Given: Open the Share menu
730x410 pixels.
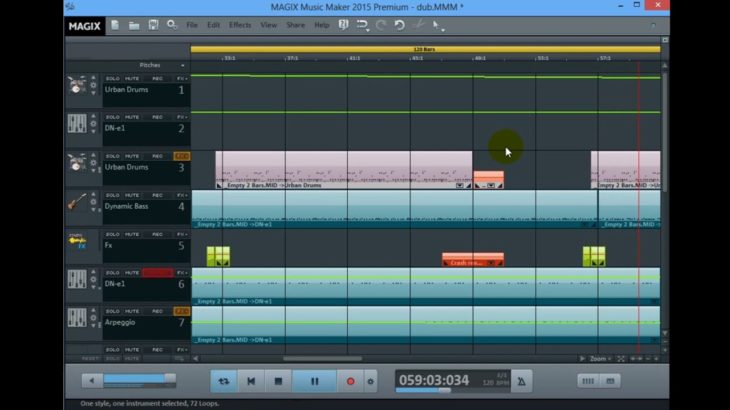Looking at the screenshot, I should tap(295, 25).
